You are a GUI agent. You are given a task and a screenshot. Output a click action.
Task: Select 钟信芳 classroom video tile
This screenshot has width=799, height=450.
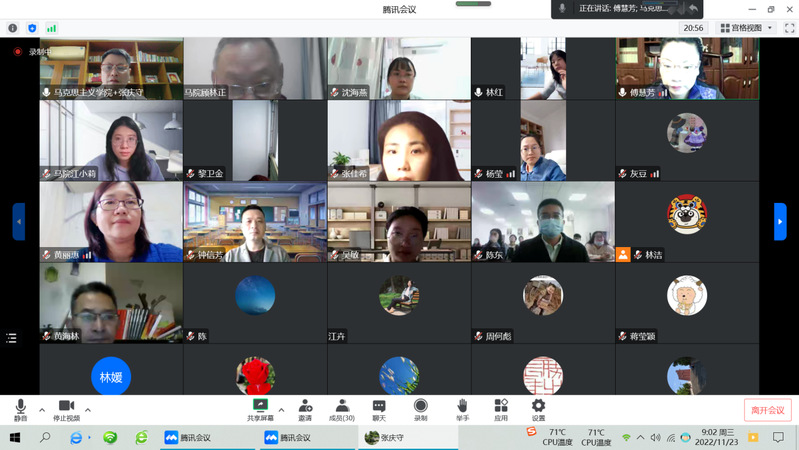click(255, 222)
